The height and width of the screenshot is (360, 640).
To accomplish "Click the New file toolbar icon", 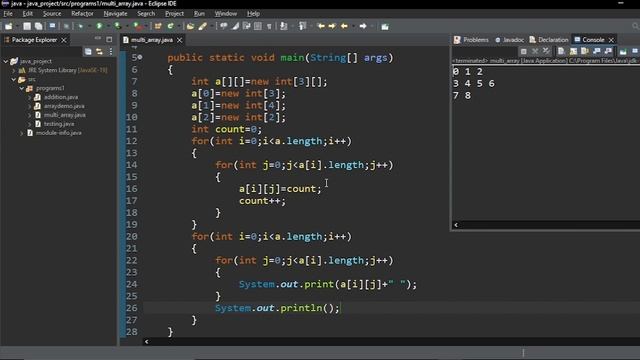I will tap(8, 26).
